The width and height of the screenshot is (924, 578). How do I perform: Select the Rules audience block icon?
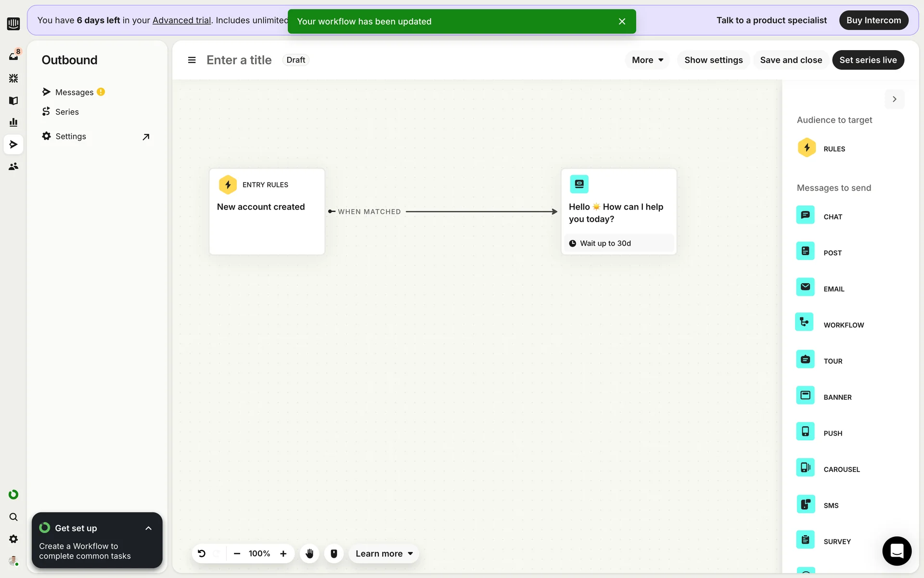(x=807, y=148)
